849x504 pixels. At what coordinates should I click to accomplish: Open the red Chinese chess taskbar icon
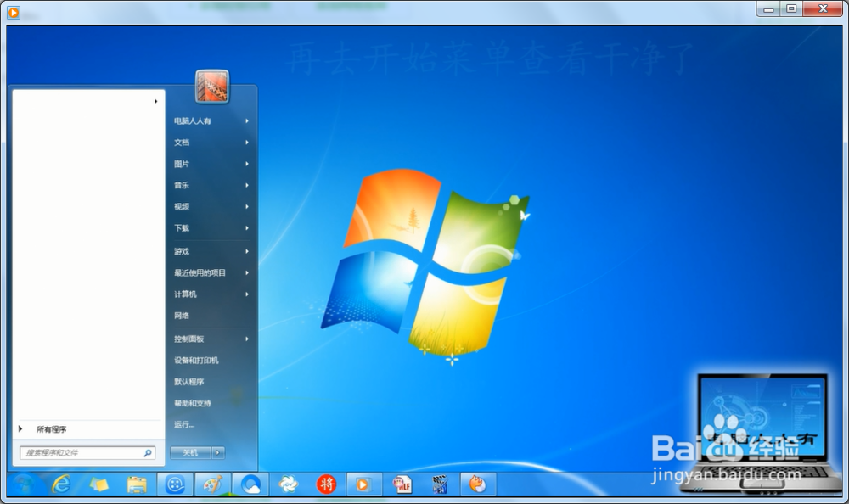point(327,484)
